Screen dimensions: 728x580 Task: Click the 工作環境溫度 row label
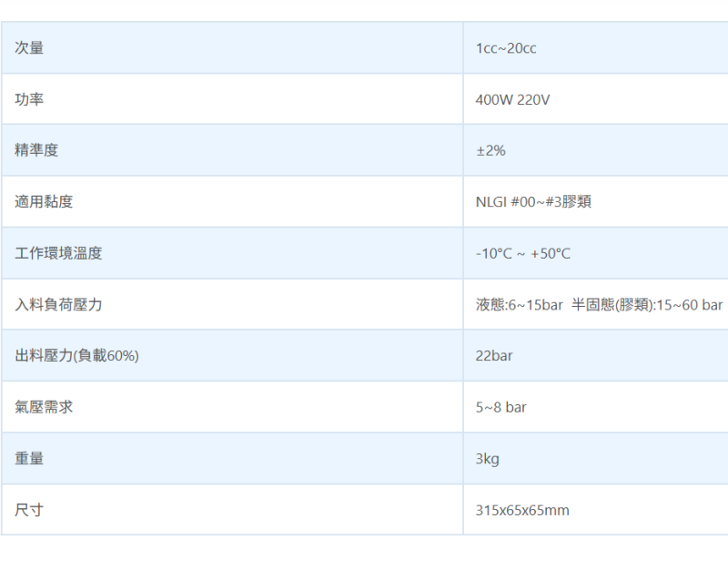[x=58, y=253]
